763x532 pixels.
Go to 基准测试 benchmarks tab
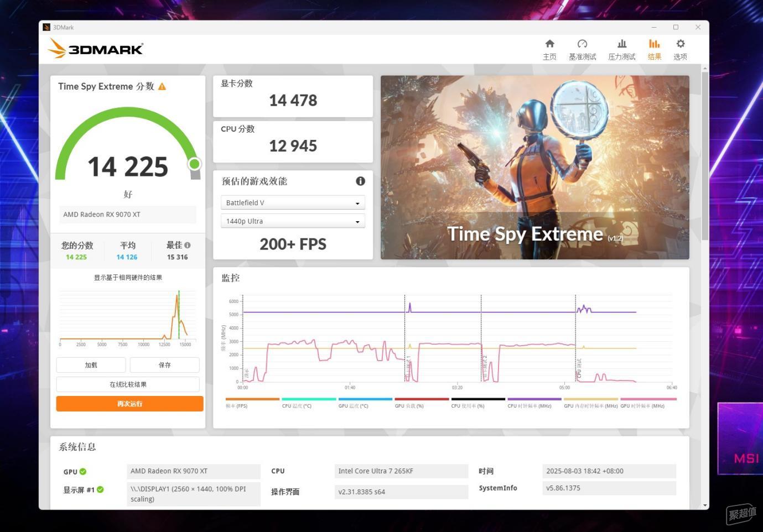pos(582,49)
